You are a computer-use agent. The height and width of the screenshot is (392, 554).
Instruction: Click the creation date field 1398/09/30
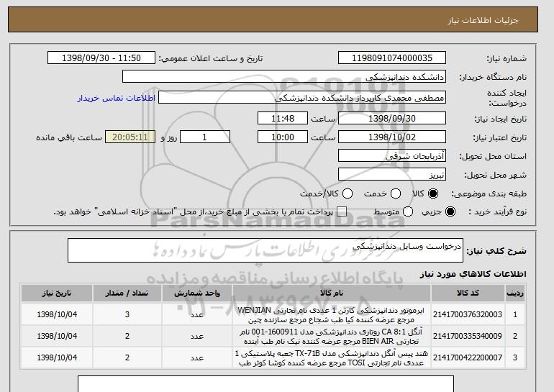click(392, 118)
